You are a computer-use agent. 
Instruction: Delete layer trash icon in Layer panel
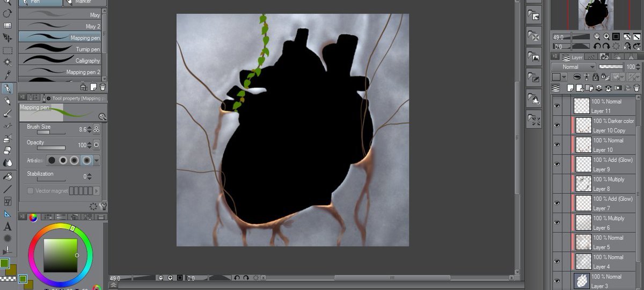point(636,88)
